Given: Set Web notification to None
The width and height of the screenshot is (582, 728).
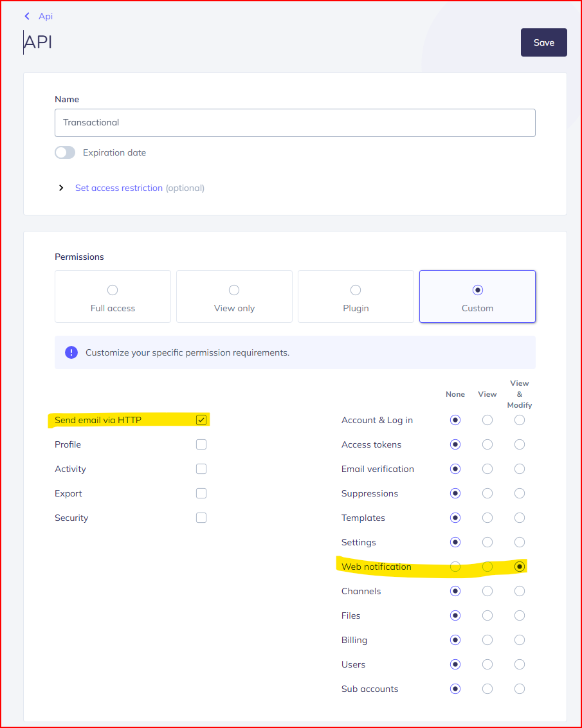Looking at the screenshot, I should tap(455, 567).
